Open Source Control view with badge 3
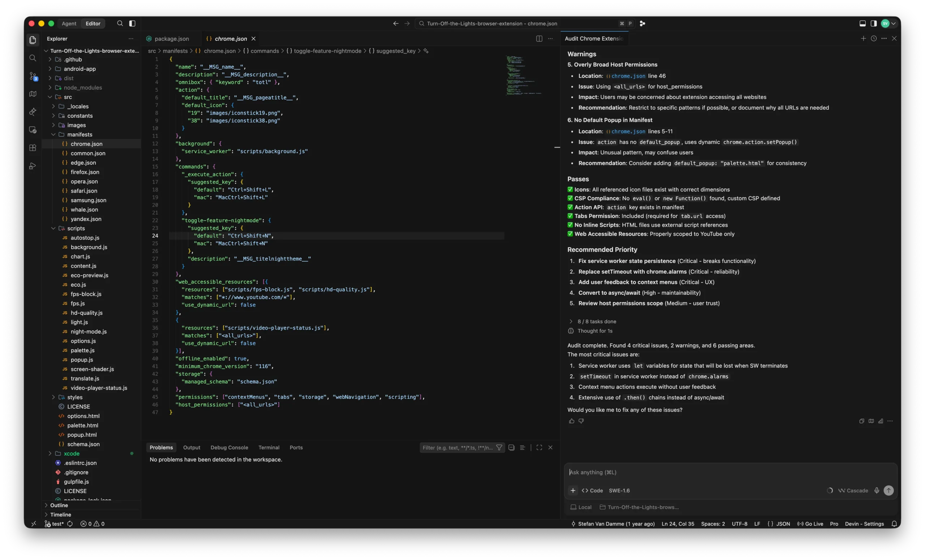Viewport: 925px width, 560px height. click(33, 76)
